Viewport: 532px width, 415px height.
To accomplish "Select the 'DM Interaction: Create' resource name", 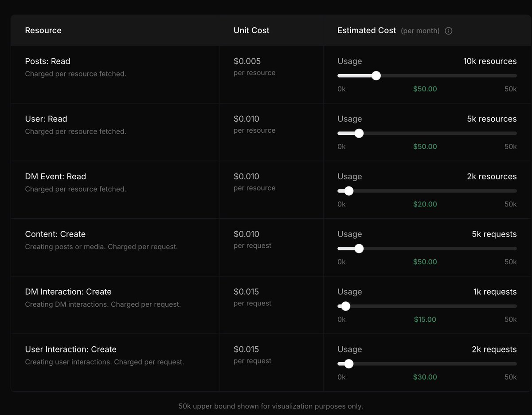I will [68, 292].
